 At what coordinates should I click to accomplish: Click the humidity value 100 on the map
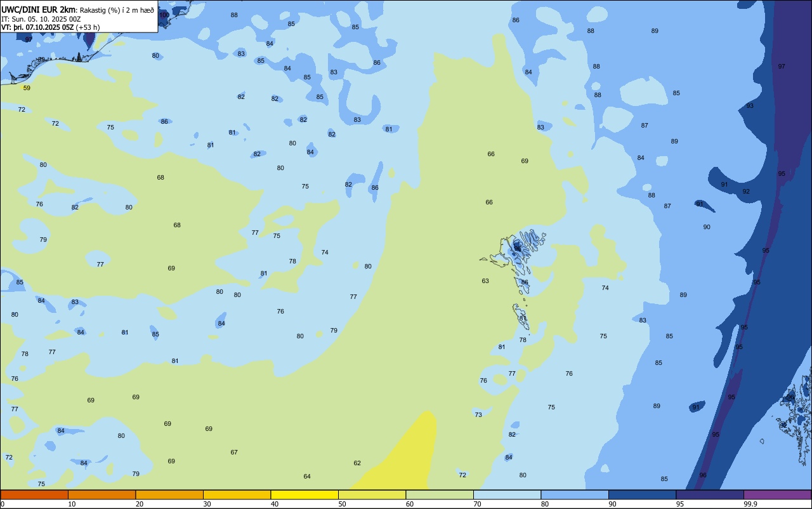coord(164,15)
